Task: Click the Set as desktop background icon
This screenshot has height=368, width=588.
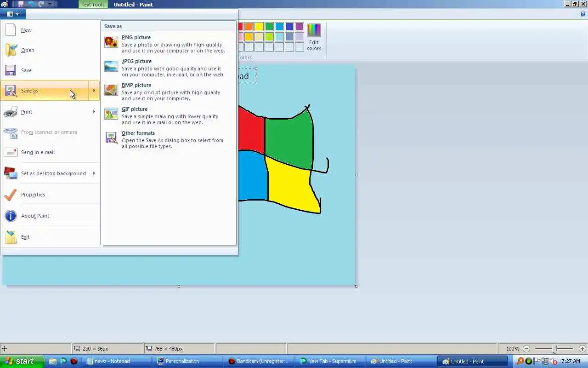Action: [11, 173]
